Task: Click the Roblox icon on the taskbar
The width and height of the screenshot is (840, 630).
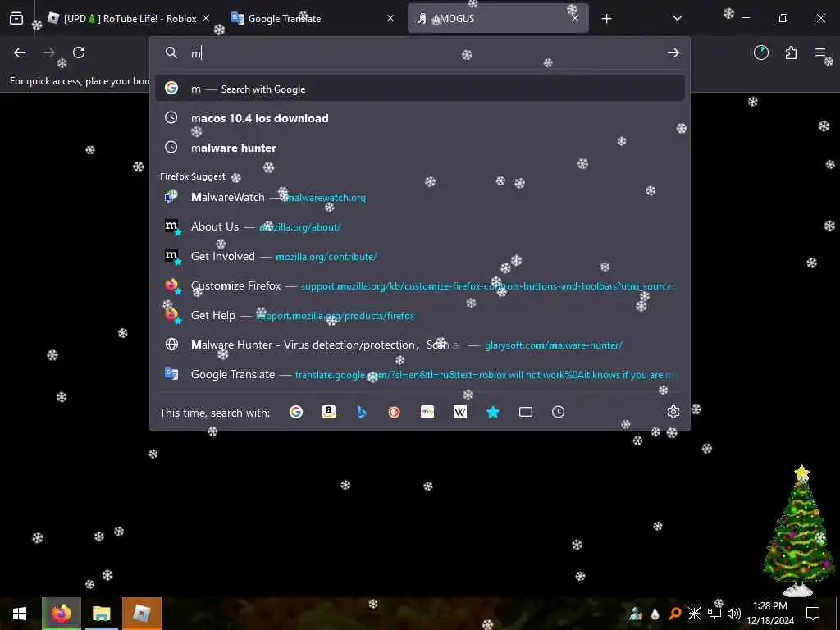Action: [x=141, y=614]
